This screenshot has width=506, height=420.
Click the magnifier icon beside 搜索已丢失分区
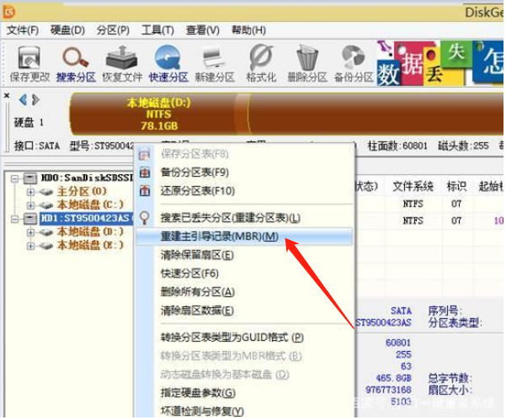(x=145, y=218)
